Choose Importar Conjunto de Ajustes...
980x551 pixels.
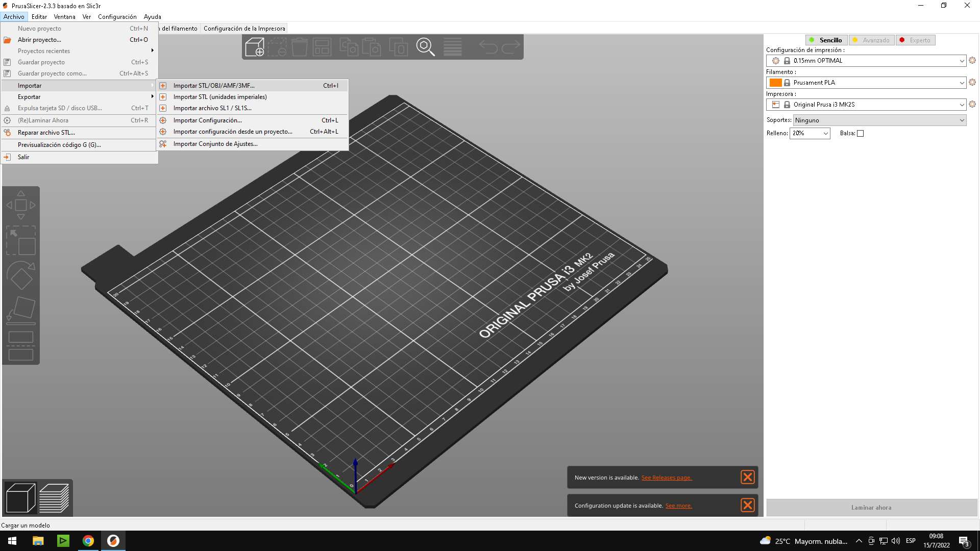coord(253,144)
